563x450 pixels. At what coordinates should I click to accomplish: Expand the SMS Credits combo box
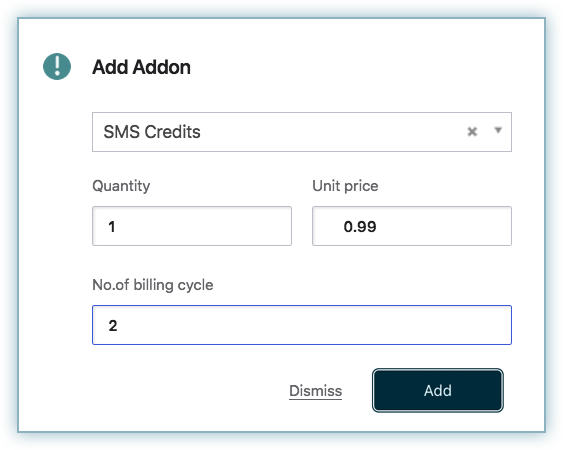[x=302, y=132]
